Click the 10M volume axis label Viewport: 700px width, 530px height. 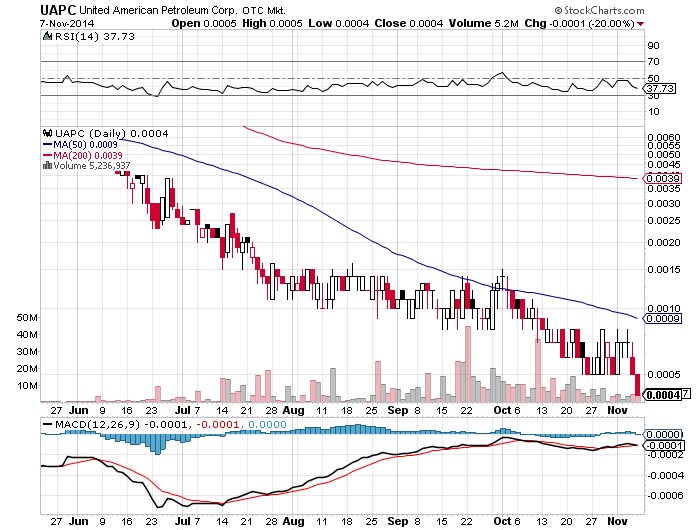27,385
